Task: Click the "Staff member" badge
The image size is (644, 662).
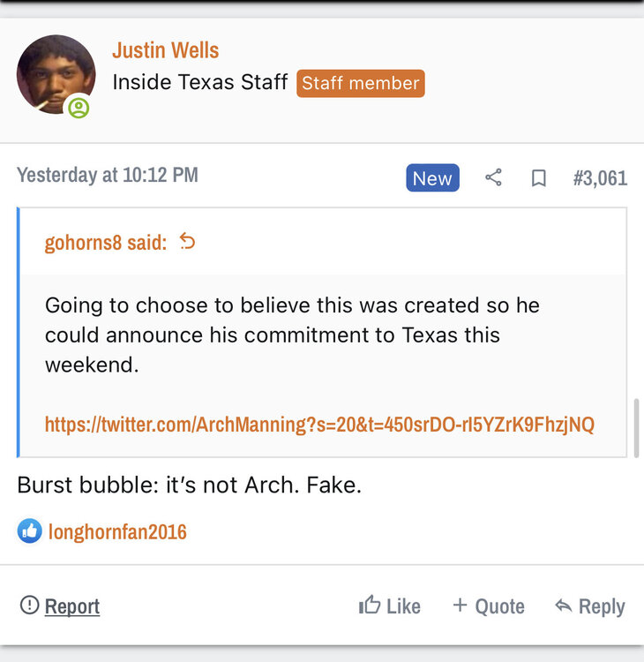Action: coord(360,83)
